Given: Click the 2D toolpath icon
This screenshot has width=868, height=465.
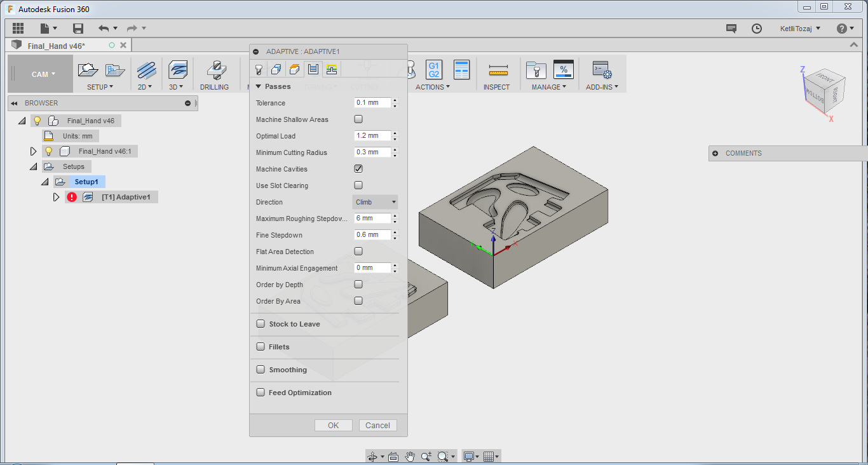Looking at the screenshot, I should (x=146, y=70).
